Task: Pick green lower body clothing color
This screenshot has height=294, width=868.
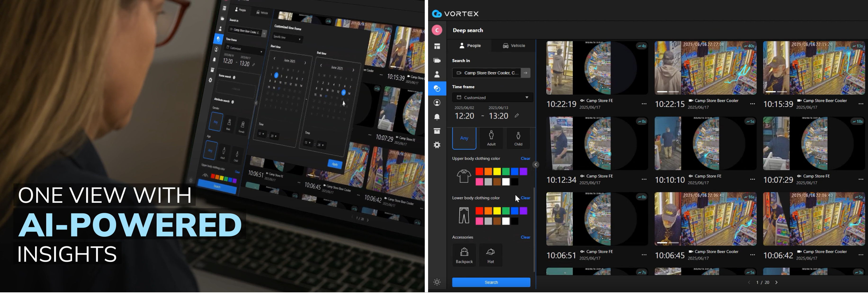Action: tap(506, 211)
